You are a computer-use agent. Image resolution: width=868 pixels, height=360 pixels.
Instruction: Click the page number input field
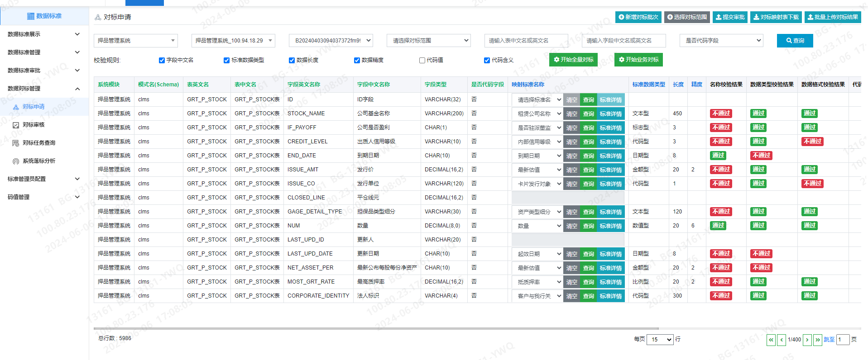[843, 340]
